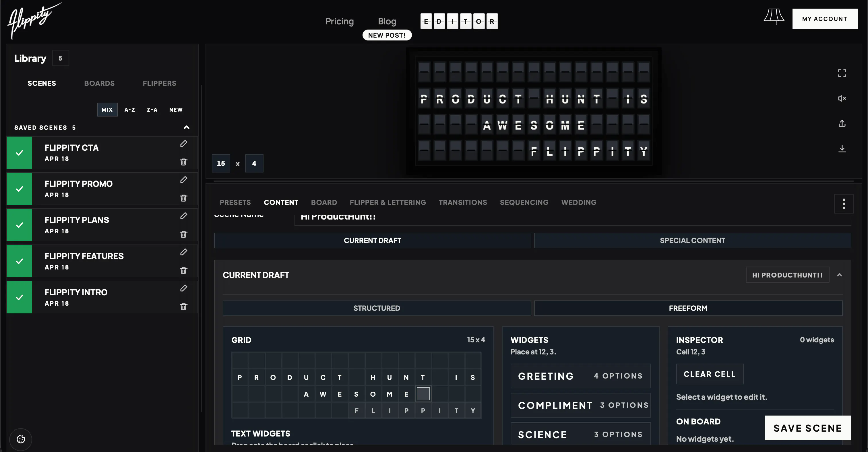Switch to Structured draft mode
The image size is (868, 452).
[377, 308]
